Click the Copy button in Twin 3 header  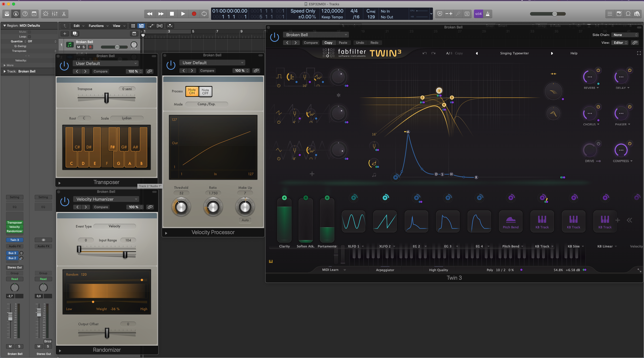tap(328, 43)
